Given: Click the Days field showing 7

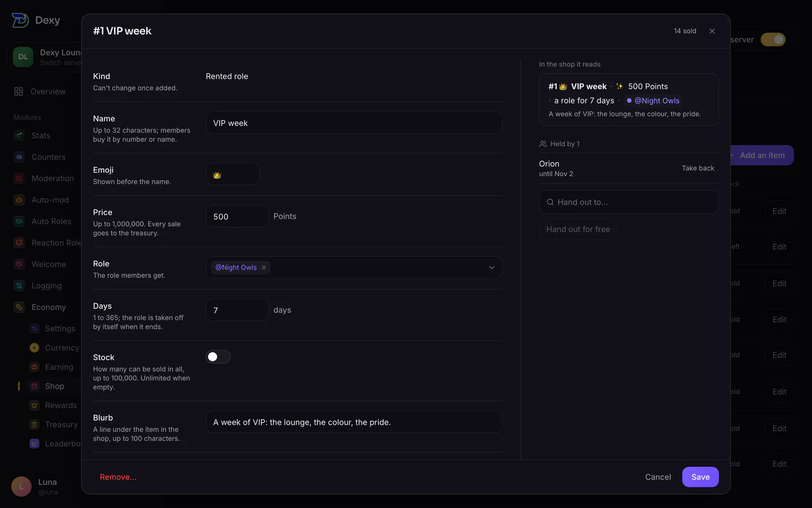Looking at the screenshot, I should click(237, 310).
